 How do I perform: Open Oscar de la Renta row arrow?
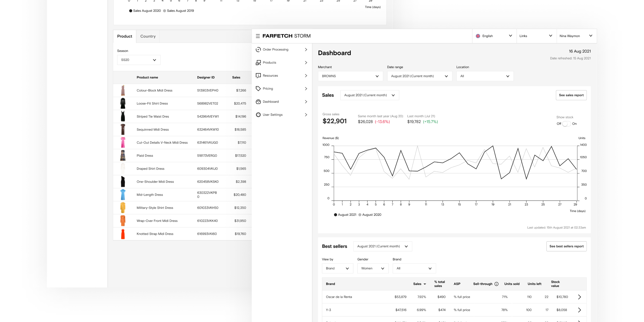point(579,297)
